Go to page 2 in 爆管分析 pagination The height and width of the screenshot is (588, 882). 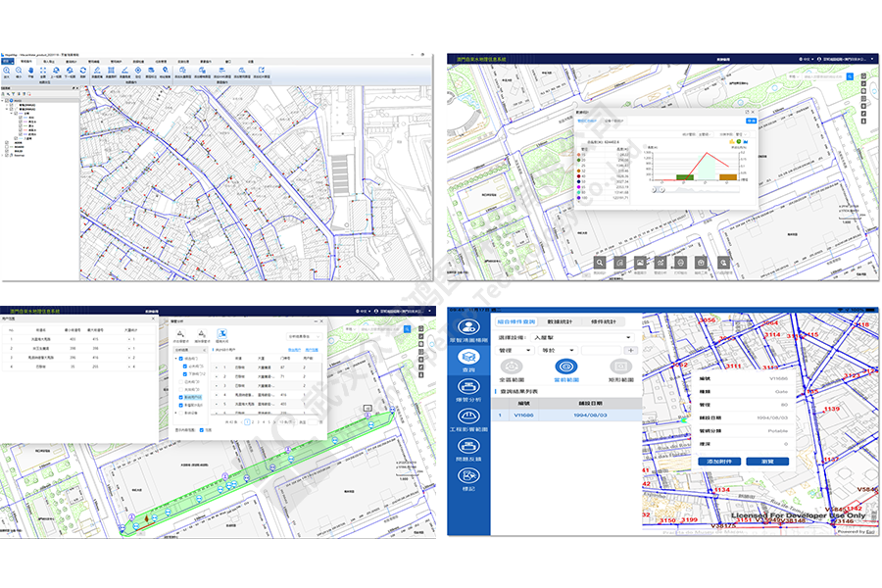coord(253,422)
